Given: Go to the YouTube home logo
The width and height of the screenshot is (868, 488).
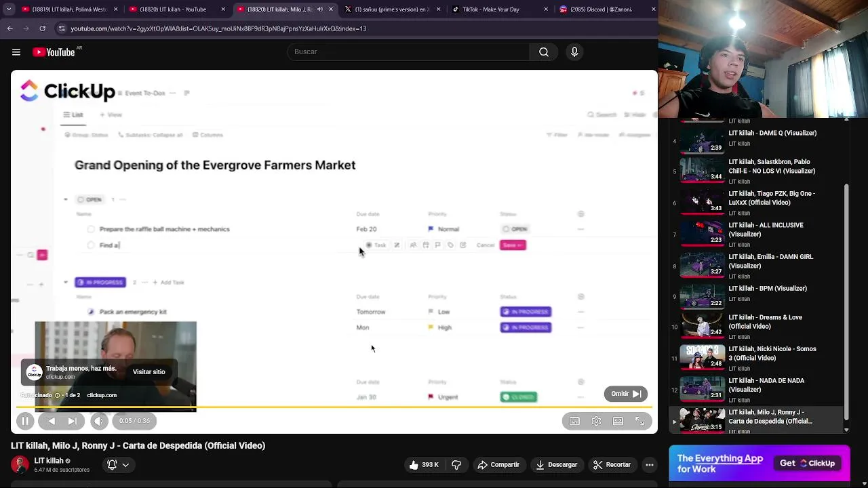Looking at the screenshot, I should (x=54, y=52).
